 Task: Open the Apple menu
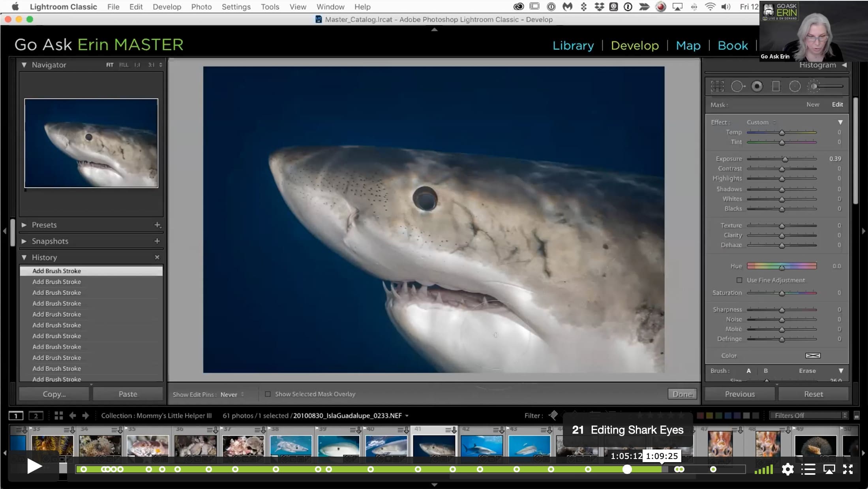point(15,7)
